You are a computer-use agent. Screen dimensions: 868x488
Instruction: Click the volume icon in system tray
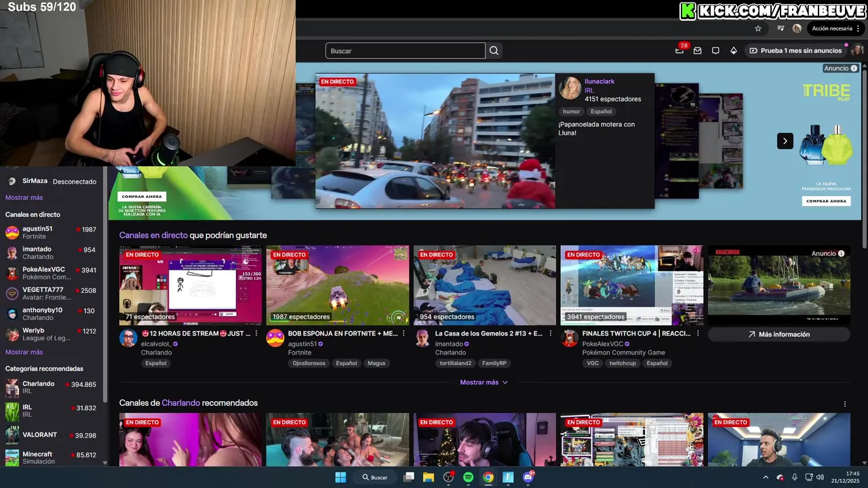tap(820, 477)
